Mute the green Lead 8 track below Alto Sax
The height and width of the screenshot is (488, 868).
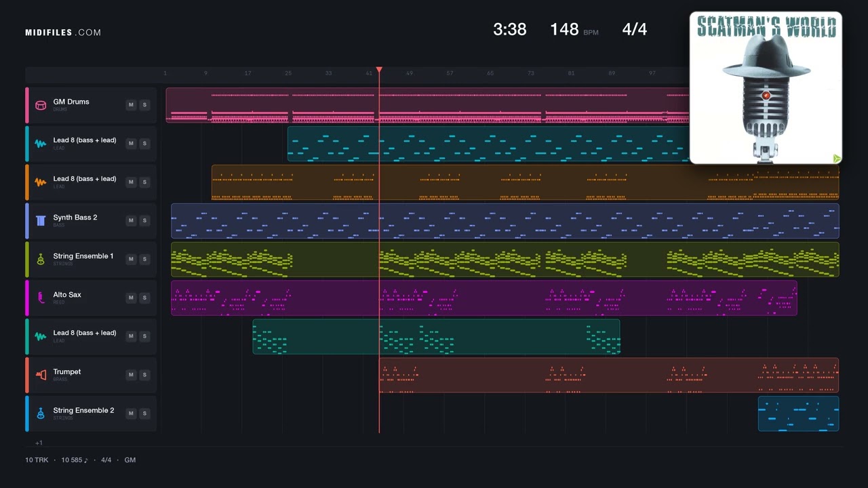[131, 336]
